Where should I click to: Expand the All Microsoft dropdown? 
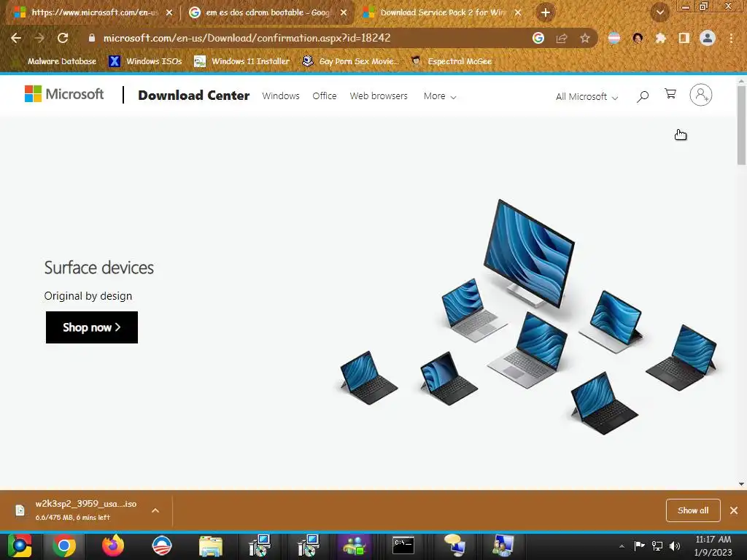pos(587,97)
